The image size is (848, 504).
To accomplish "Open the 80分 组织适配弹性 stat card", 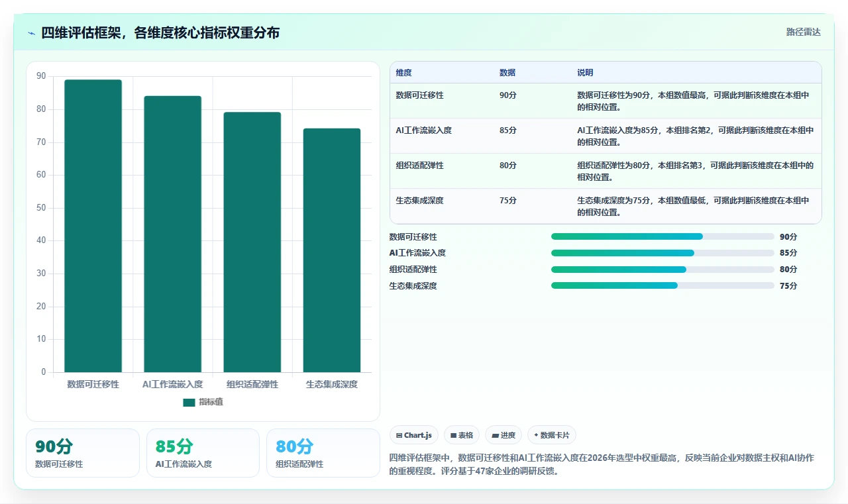I will (x=323, y=453).
